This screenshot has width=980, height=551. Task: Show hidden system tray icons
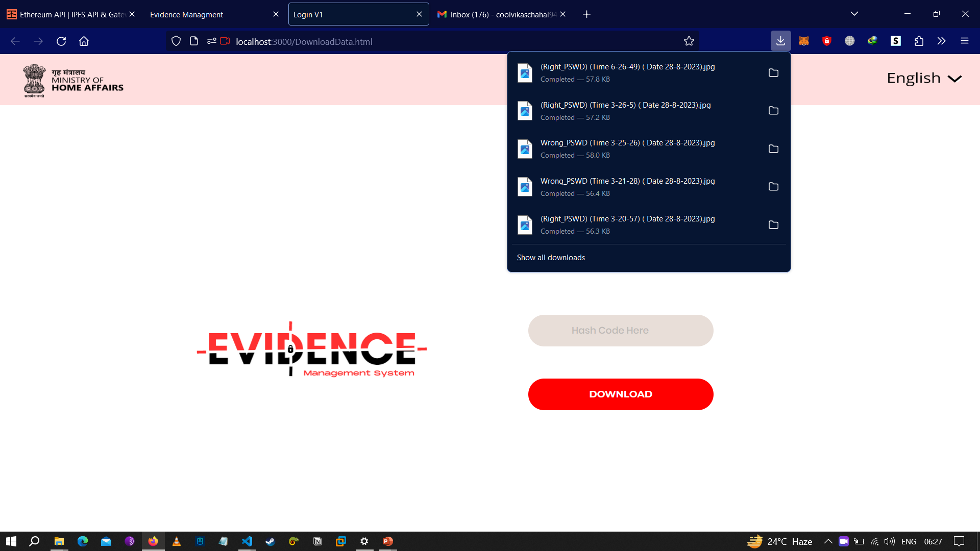pos(828,541)
